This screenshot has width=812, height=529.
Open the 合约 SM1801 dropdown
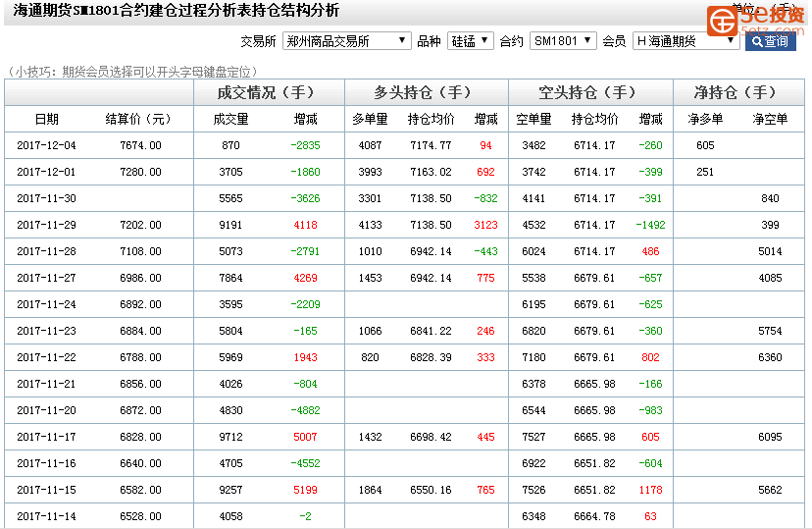click(563, 41)
